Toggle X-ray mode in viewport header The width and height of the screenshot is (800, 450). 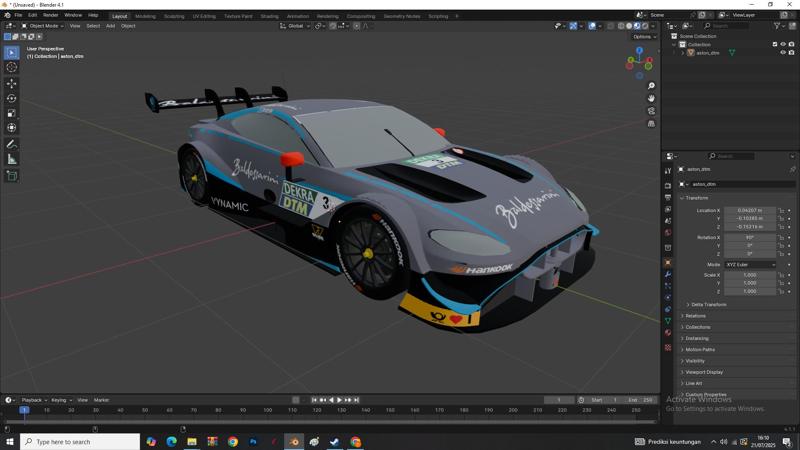point(610,26)
